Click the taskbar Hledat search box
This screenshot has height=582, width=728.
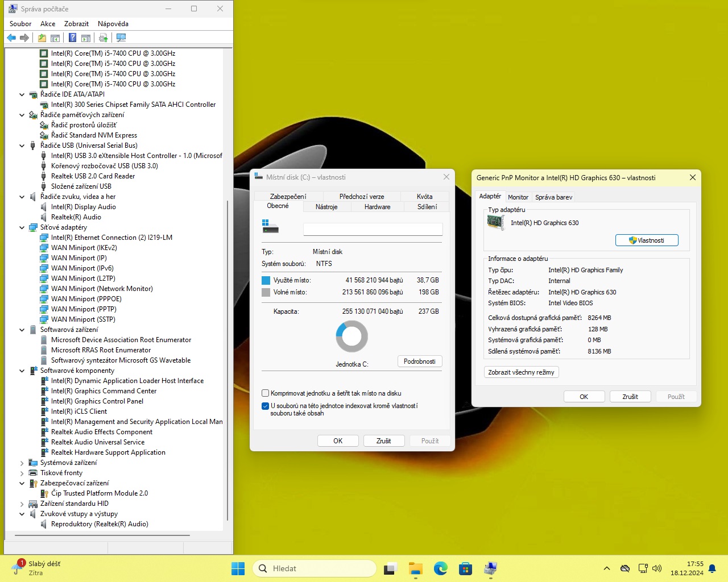pos(314,568)
